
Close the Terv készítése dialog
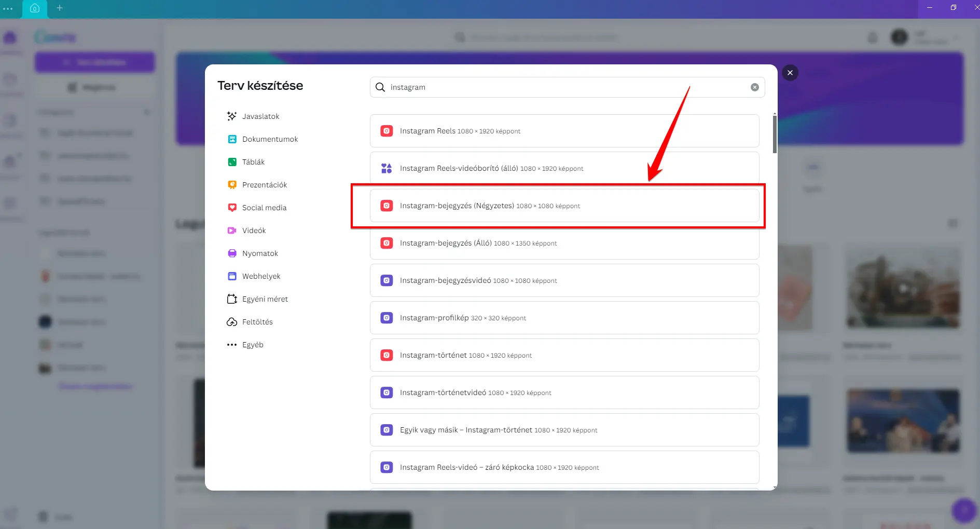point(790,73)
